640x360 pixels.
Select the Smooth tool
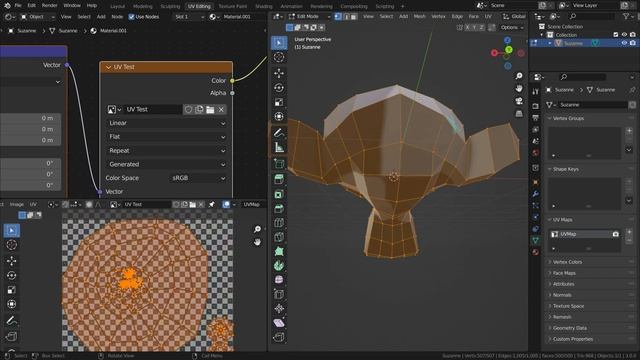point(279,280)
